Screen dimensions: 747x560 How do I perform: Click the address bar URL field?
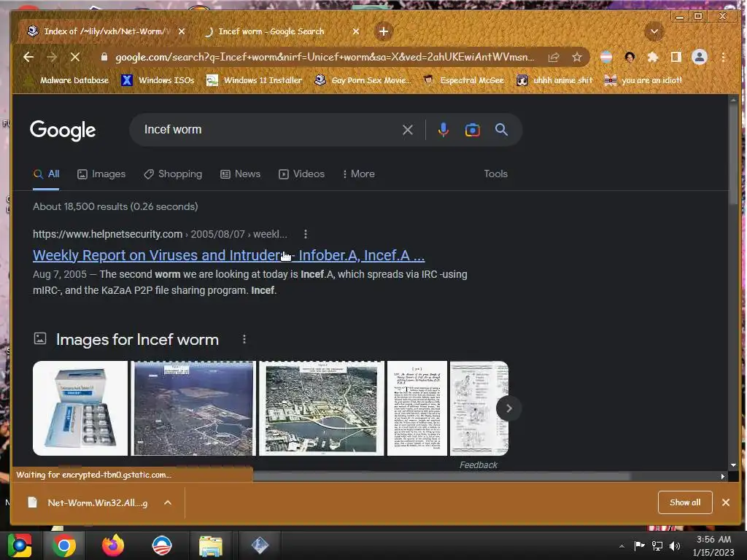[325, 57]
